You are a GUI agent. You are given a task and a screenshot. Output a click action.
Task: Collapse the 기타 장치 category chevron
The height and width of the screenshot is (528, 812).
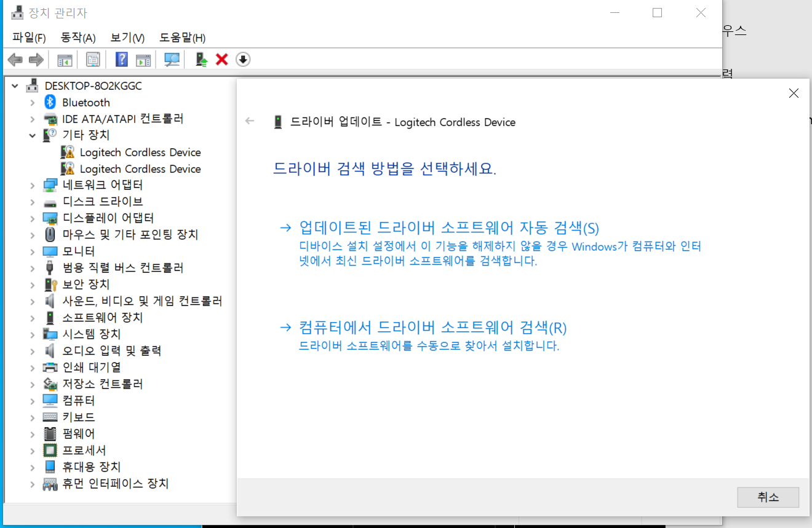click(33, 135)
